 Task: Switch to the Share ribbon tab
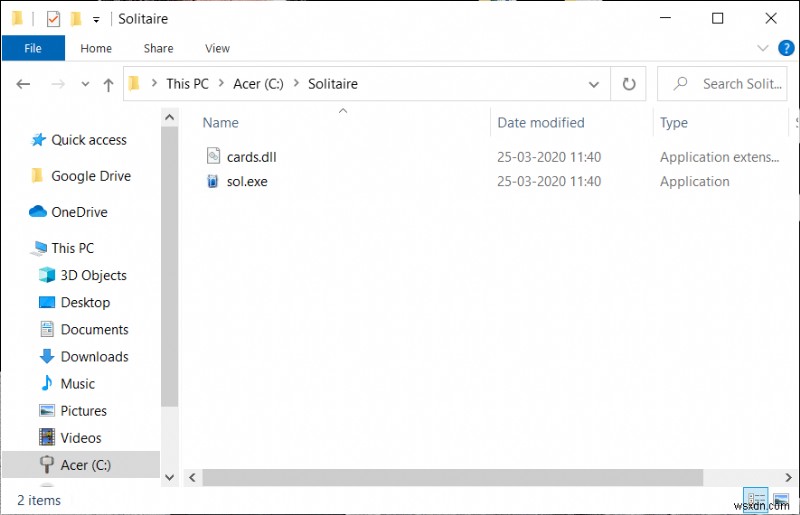click(158, 48)
